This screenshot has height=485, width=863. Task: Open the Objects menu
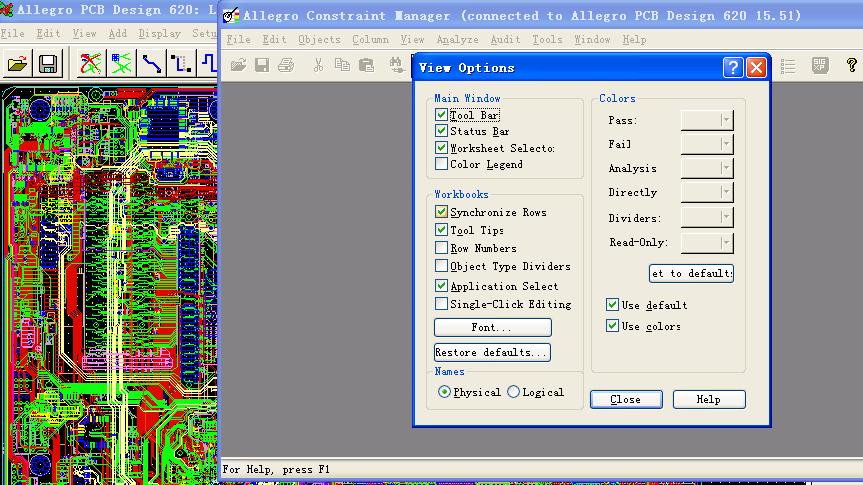[319, 40]
